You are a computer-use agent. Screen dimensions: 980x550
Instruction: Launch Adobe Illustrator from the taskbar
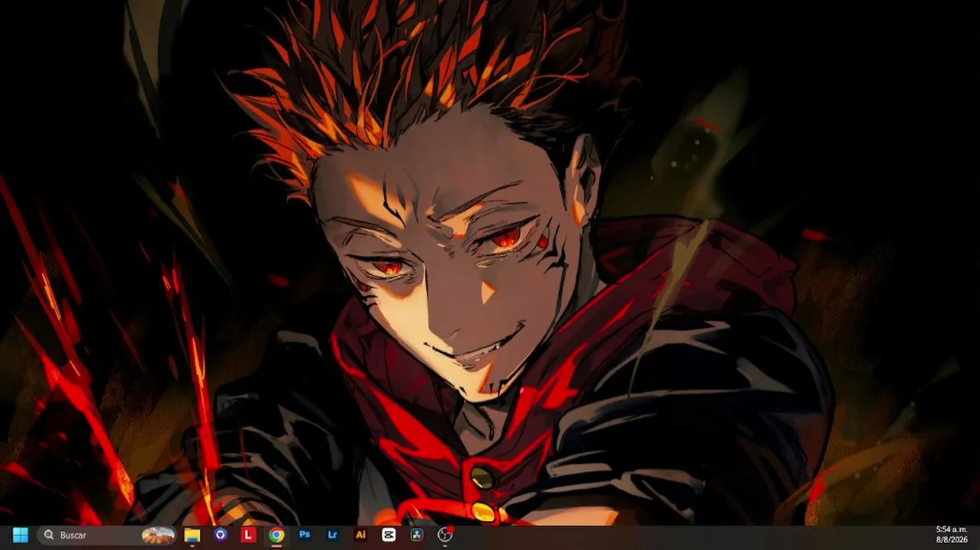point(361,535)
